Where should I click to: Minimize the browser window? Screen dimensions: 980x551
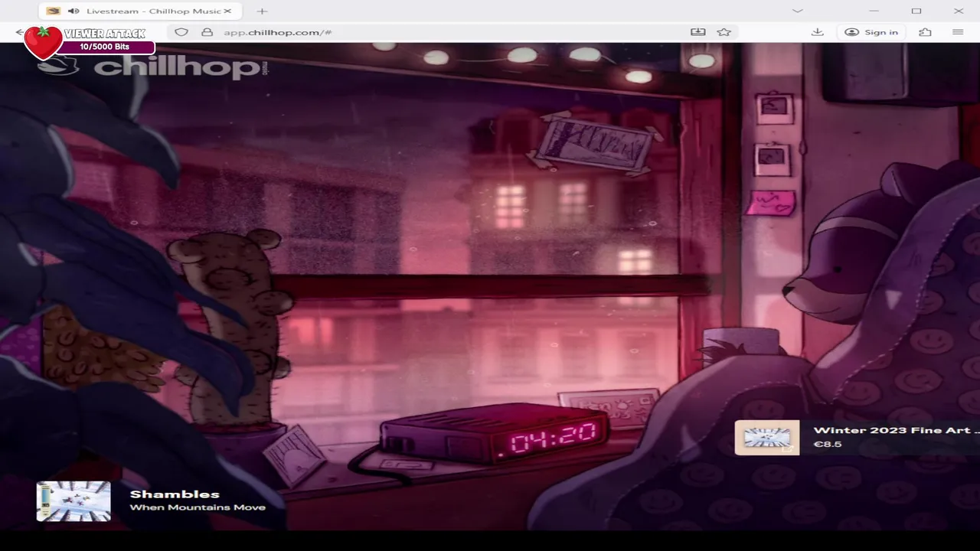[x=874, y=11]
